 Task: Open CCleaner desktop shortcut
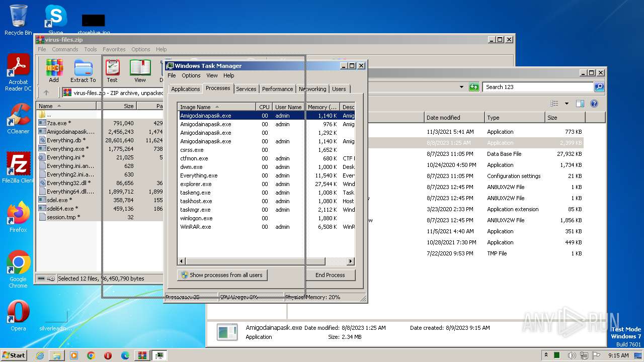point(18,119)
